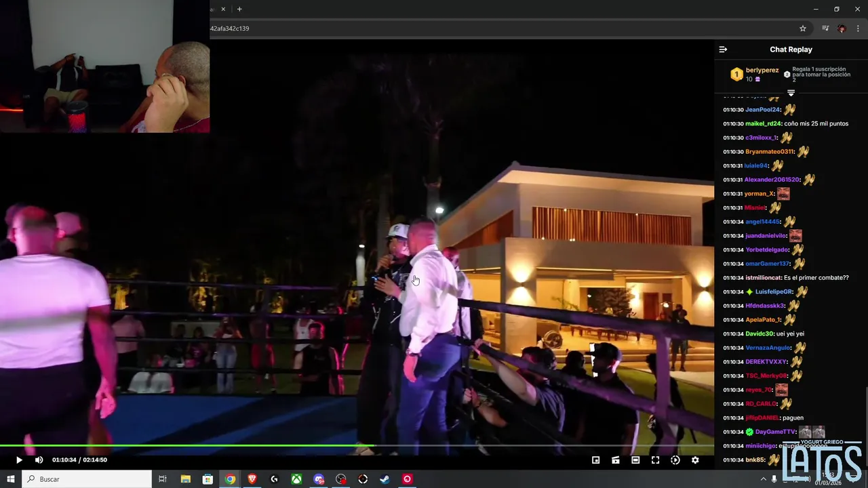Screen dimensions: 868x488
Task: Open the Chrome profile avatar
Action: pyautogui.click(x=842, y=28)
